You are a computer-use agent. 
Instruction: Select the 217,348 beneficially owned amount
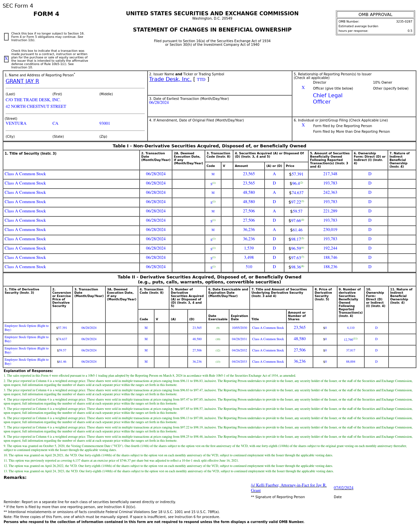coord(330,174)
